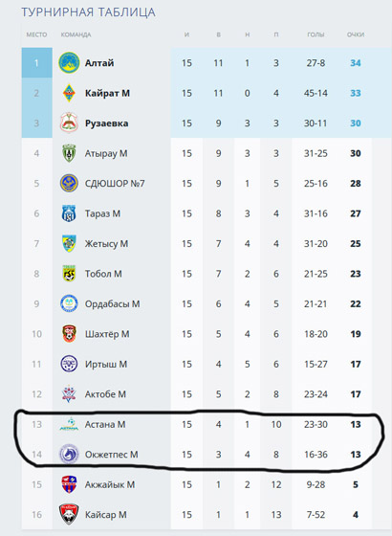Open the Окжетпес М team page
The image size is (392, 536).
pyautogui.click(x=111, y=455)
